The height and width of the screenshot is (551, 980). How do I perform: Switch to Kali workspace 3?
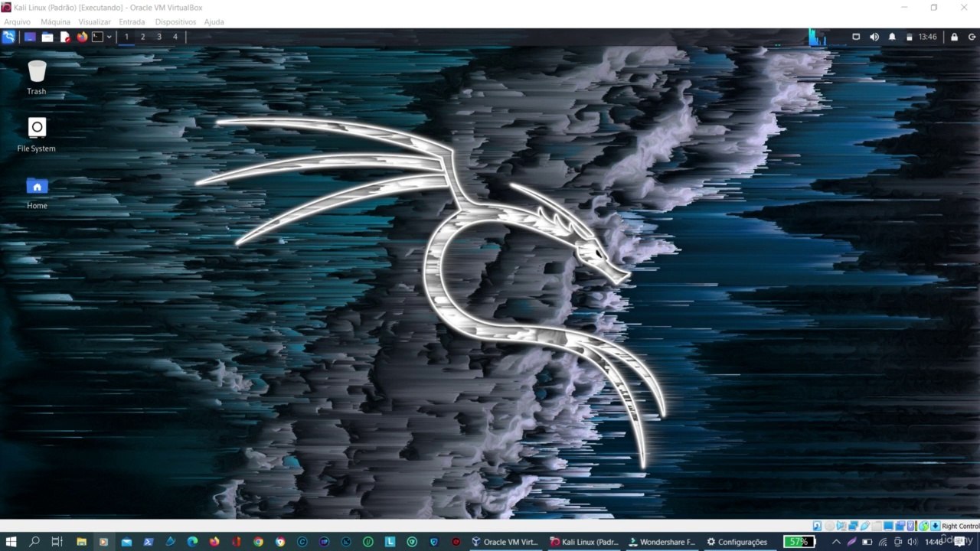pyautogui.click(x=159, y=37)
